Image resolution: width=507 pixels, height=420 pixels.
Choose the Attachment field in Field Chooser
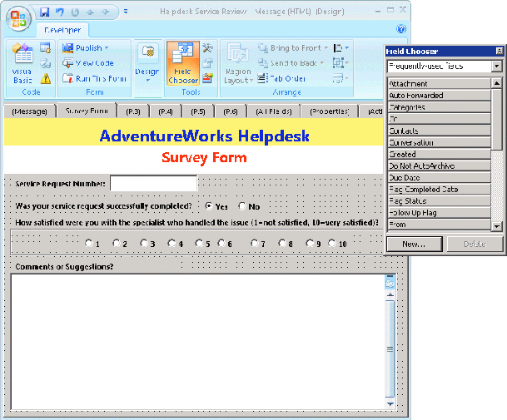(x=439, y=84)
